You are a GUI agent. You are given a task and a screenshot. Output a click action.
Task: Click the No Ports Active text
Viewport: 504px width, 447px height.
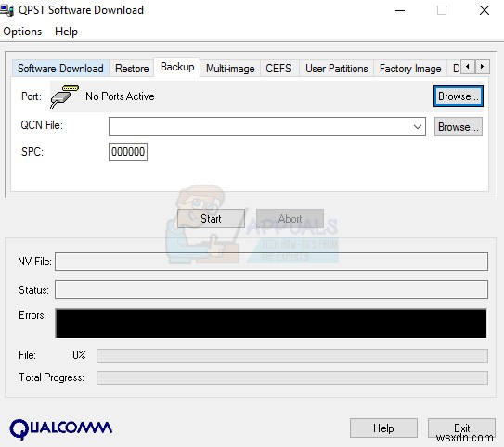pyautogui.click(x=120, y=96)
